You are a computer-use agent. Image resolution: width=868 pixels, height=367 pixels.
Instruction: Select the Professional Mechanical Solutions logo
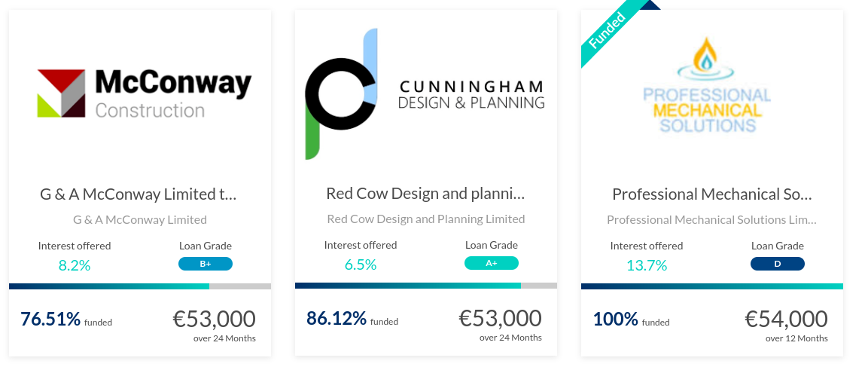point(707,85)
